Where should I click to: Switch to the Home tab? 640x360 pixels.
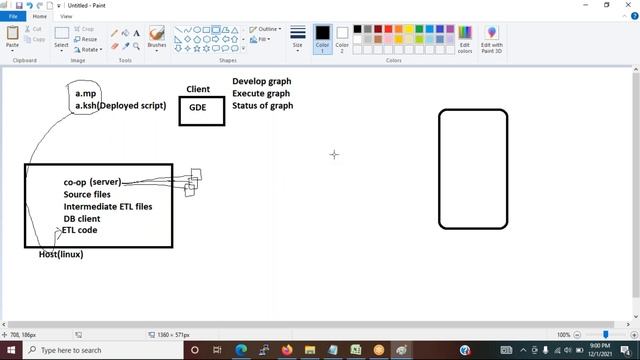(40, 16)
